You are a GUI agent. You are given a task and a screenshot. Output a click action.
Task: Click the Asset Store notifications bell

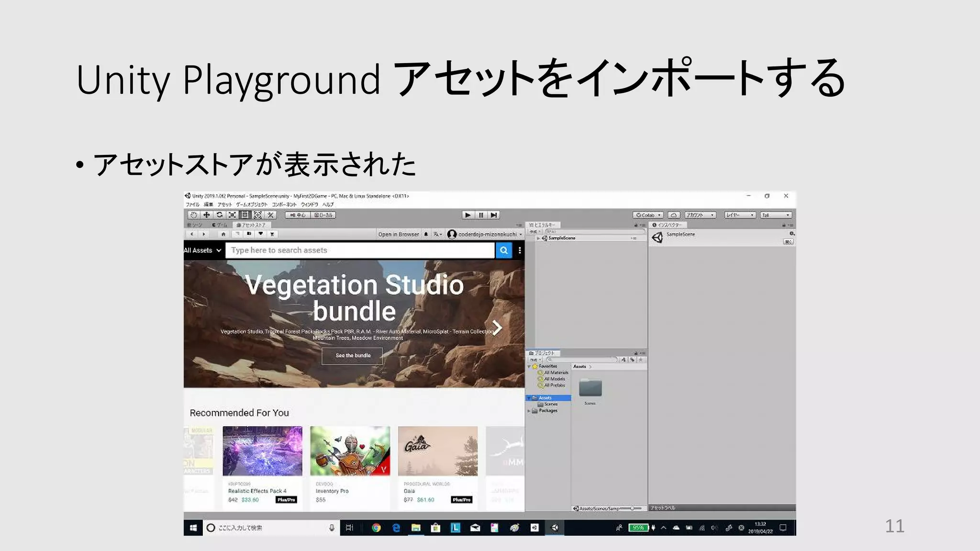(426, 234)
